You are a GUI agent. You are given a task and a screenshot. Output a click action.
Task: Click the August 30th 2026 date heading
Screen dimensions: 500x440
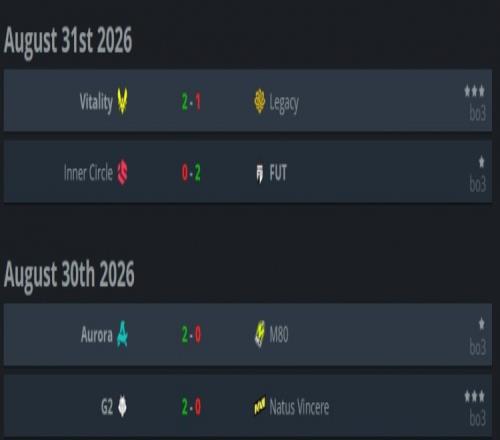69,275
